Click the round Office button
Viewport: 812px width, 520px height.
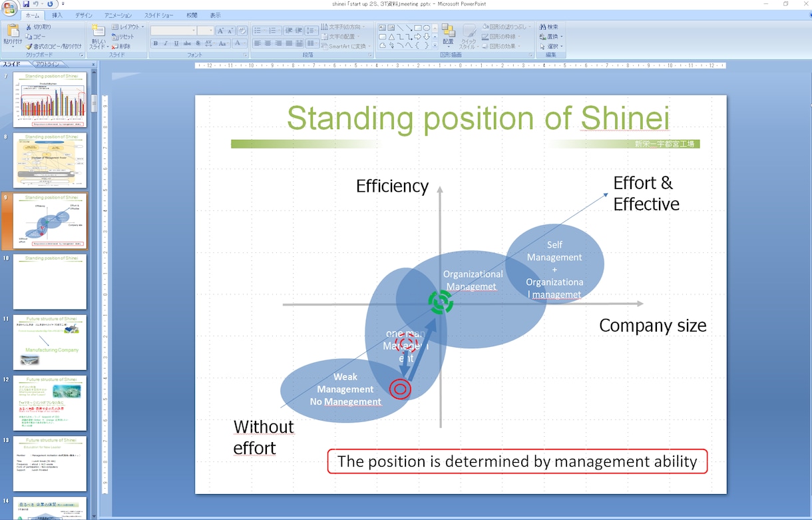tap(9, 8)
